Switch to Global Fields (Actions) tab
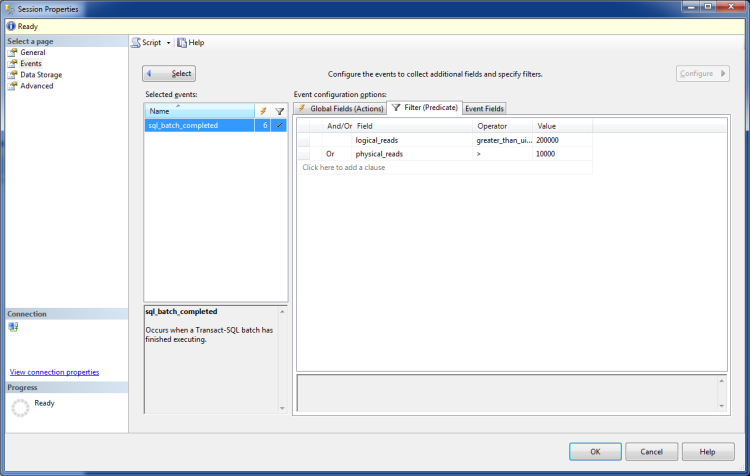 pyautogui.click(x=341, y=109)
